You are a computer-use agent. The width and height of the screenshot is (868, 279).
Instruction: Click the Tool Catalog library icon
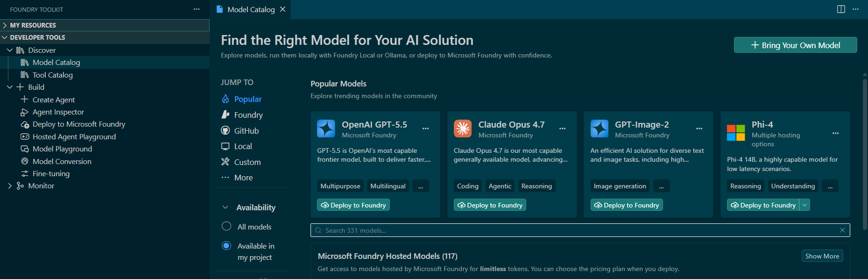[x=25, y=75]
